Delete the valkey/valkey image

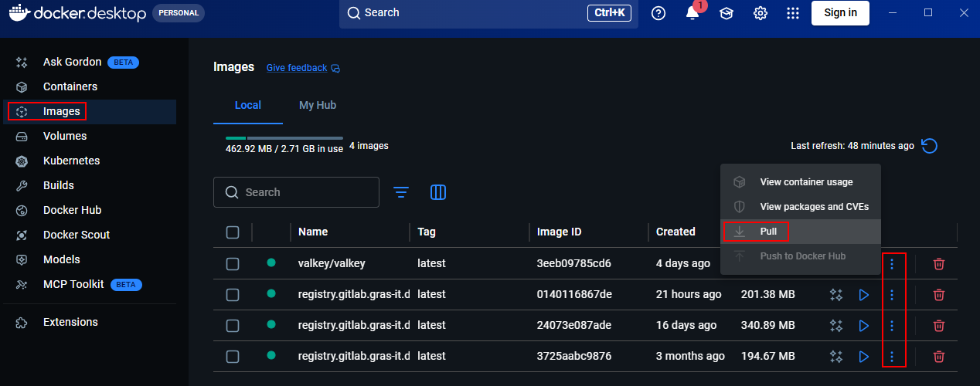pos(939,264)
